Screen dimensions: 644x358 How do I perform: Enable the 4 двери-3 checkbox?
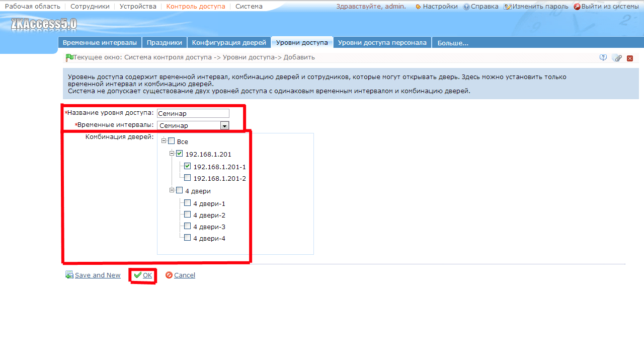click(187, 226)
